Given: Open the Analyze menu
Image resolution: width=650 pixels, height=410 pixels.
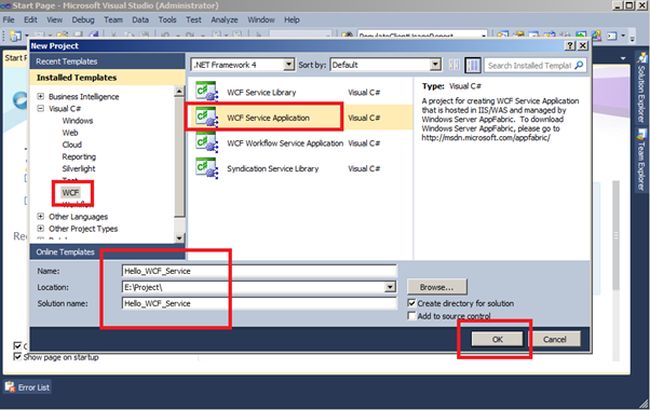Looking at the screenshot, I should [x=224, y=19].
